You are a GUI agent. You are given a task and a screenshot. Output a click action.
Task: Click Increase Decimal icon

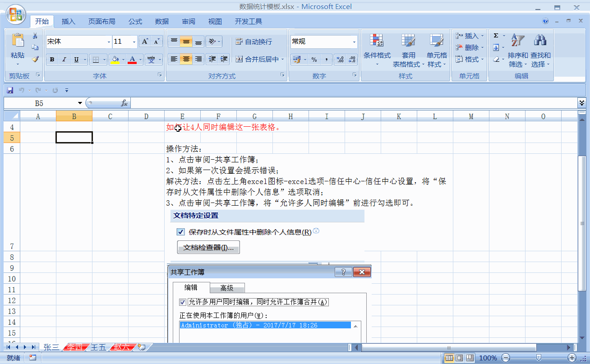340,60
